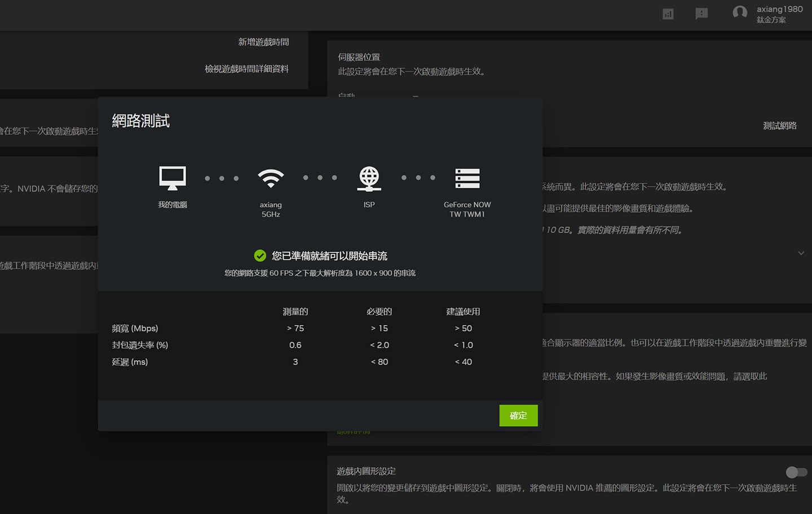Click the Wi-Fi icon for axiang 5GHz

271,178
